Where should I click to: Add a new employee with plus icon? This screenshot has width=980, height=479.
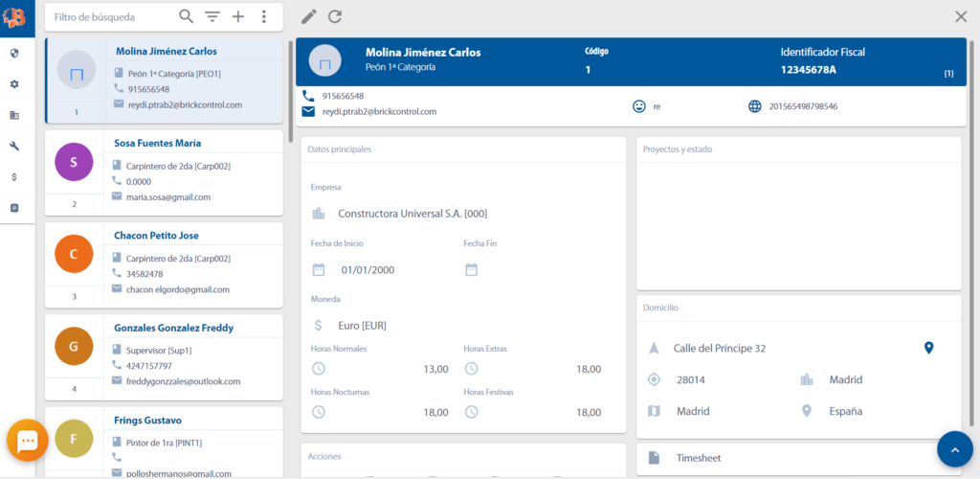point(238,16)
